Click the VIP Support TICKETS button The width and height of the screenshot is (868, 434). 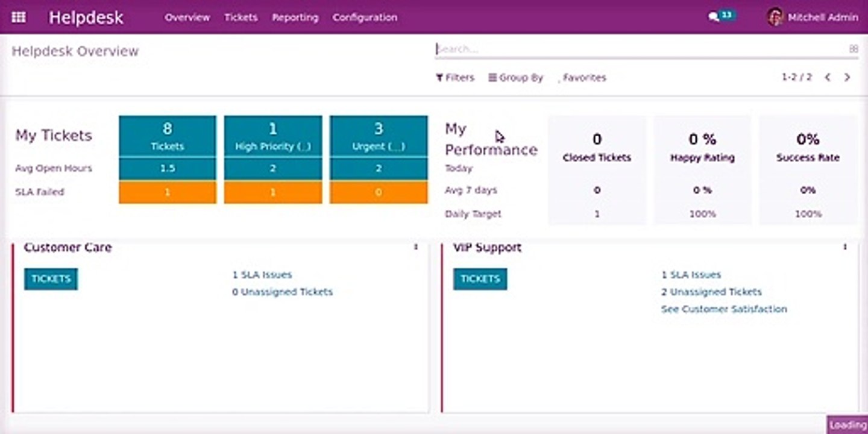coord(480,279)
